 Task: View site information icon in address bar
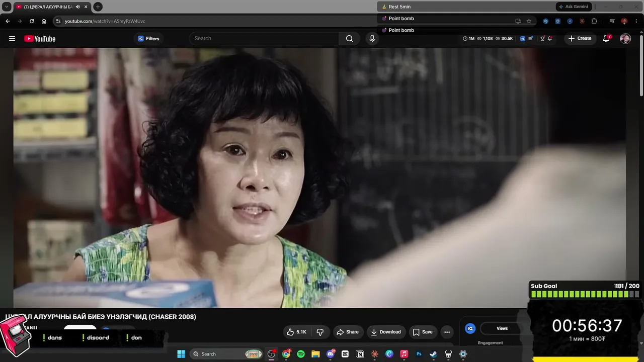(x=58, y=21)
